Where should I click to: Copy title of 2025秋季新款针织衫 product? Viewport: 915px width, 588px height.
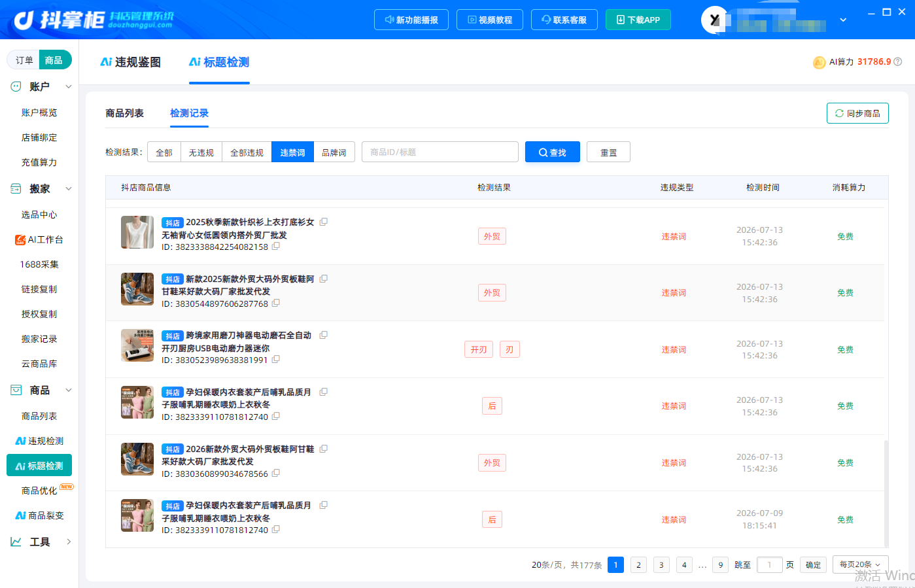pos(323,222)
